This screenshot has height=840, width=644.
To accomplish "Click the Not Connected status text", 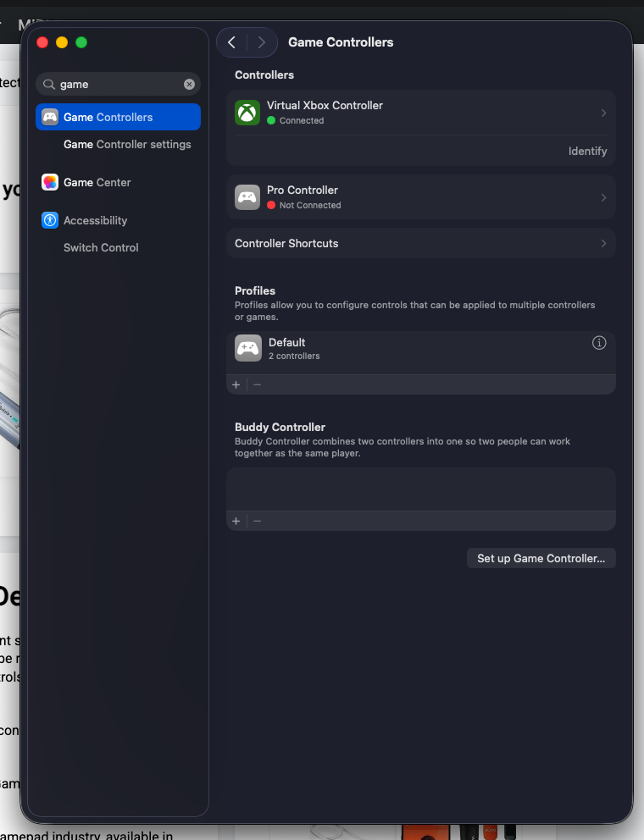I will point(310,205).
